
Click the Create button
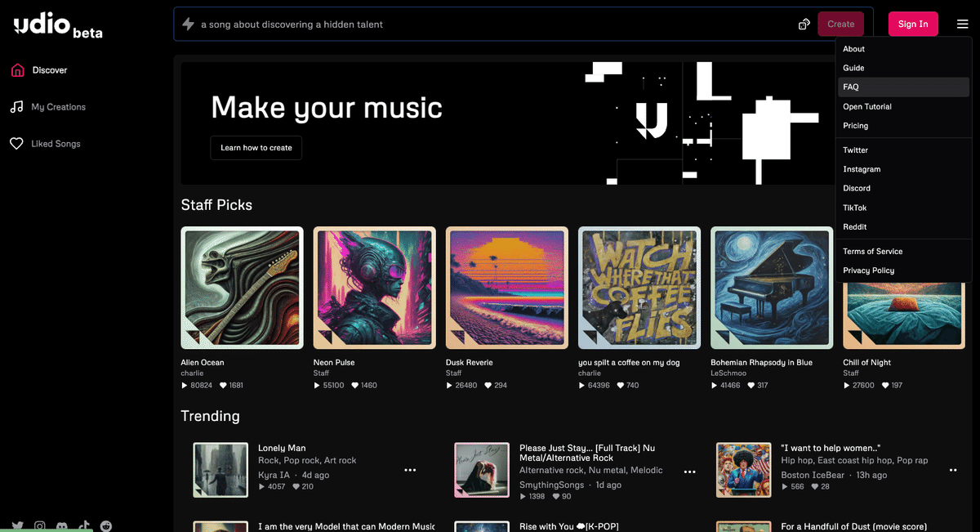[x=840, y=24]
